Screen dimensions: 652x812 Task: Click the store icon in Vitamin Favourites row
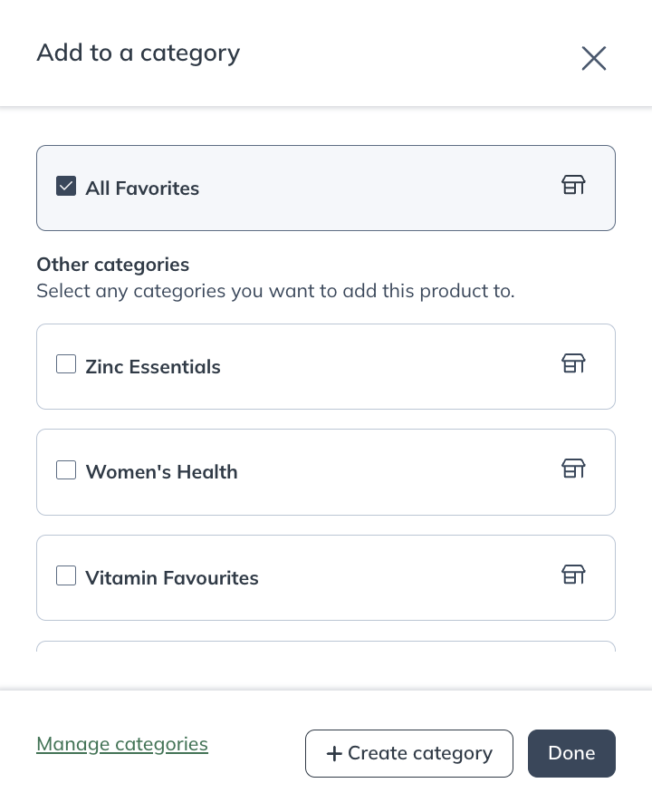[573, 575]
